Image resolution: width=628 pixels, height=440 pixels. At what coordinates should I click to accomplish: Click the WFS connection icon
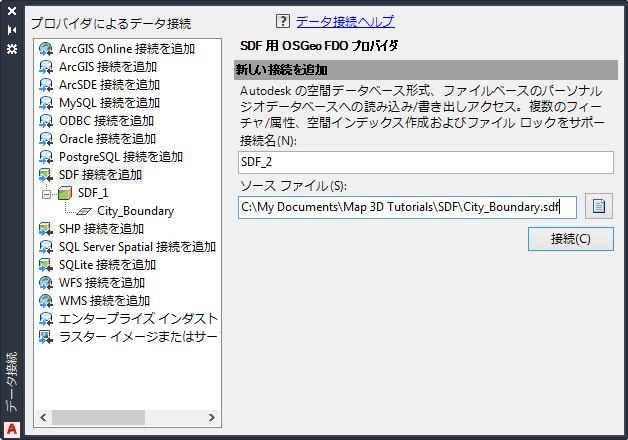(x=46, y=283)
